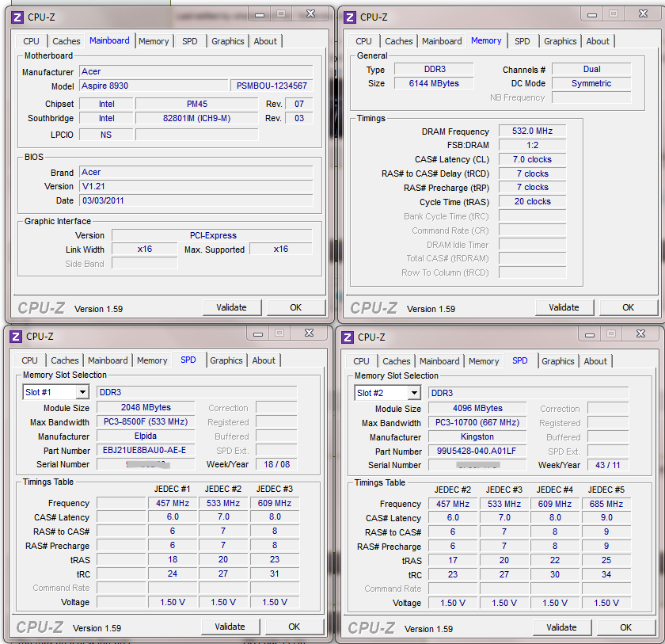
Task: Show the About tab in the Slot #2 SPD window
Action: coord(595,361)
